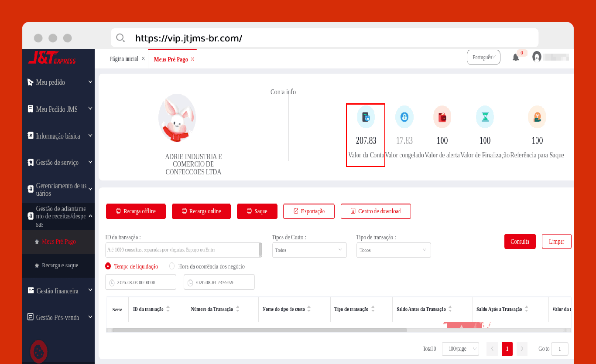Open Tipos de Custo dropdown
Image resolution: width=596 pixels, height=364 pixels.
tap(309, 250)
